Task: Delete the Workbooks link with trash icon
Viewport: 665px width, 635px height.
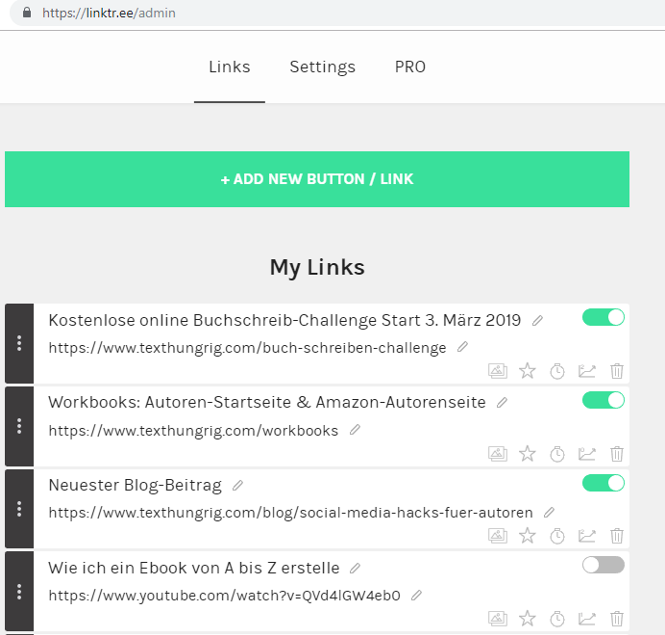Action: click(x=617, y=454)
